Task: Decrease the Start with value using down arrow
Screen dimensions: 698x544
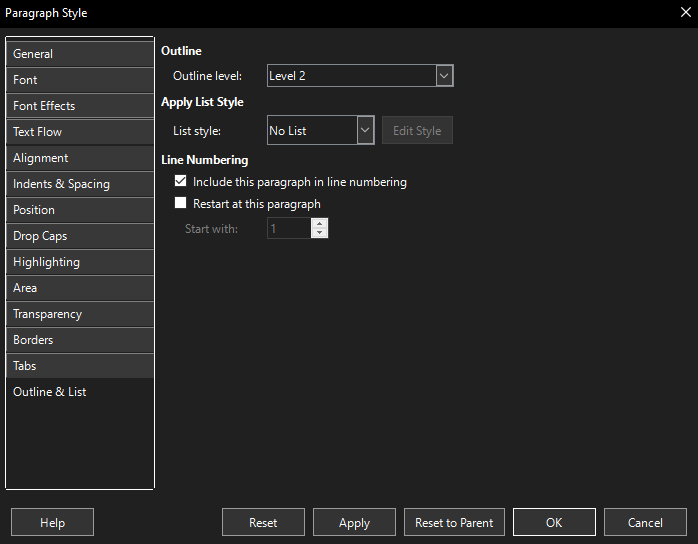Action: [319, 233]
